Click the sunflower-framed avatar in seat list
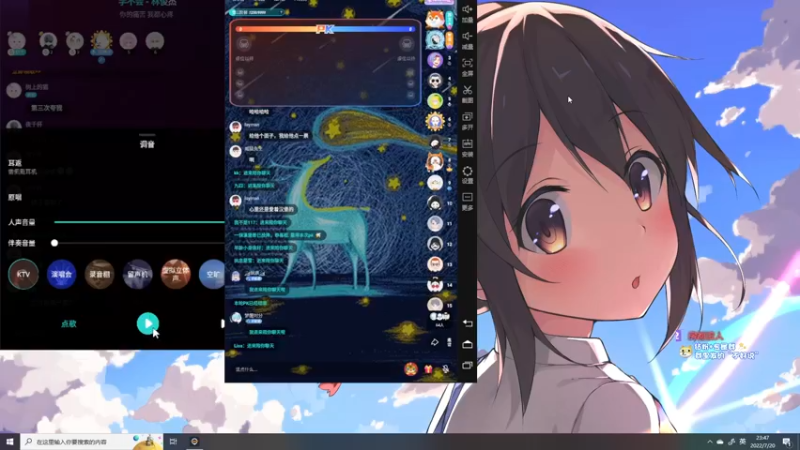 (x=435, y=121)
